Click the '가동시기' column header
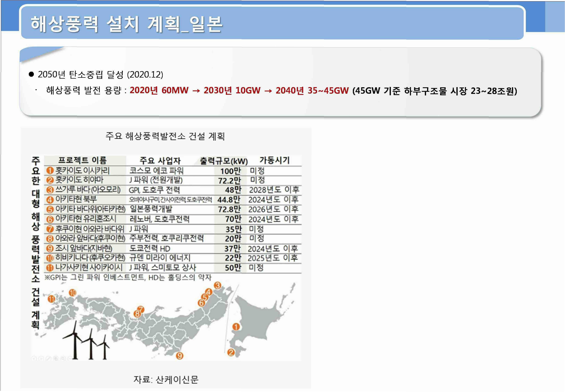The image size is (565, 392). click(x=275, y=160)
